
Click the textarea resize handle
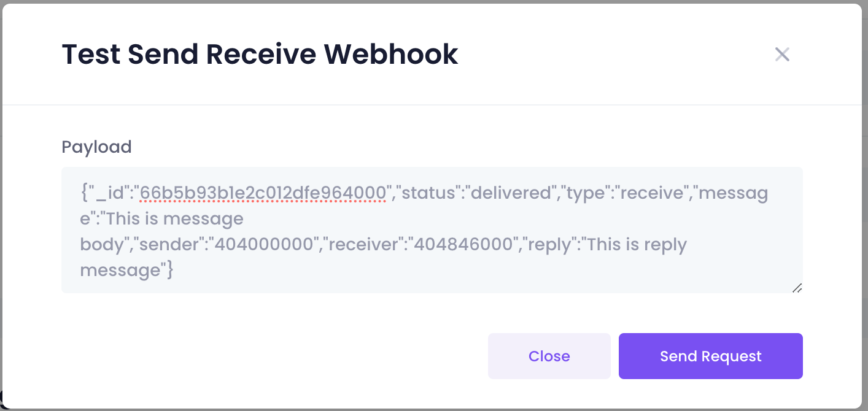tap(797, 288)
